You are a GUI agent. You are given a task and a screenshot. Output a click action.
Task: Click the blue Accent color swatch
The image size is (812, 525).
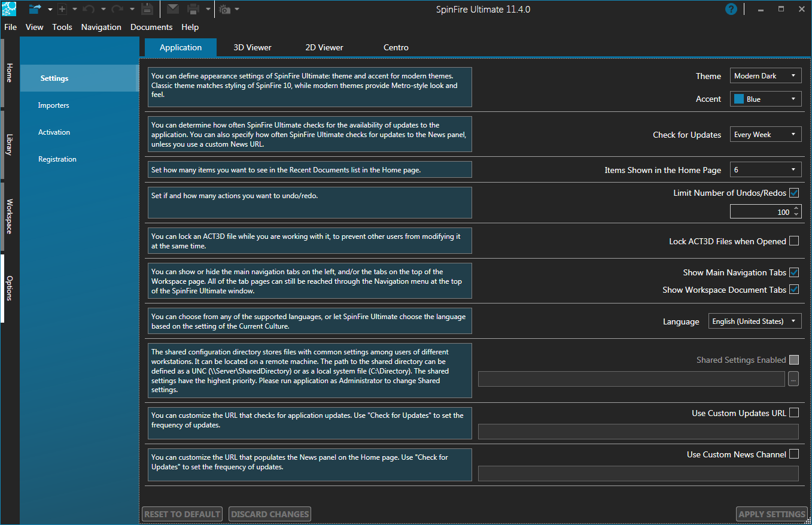click(x=739, y=99)
